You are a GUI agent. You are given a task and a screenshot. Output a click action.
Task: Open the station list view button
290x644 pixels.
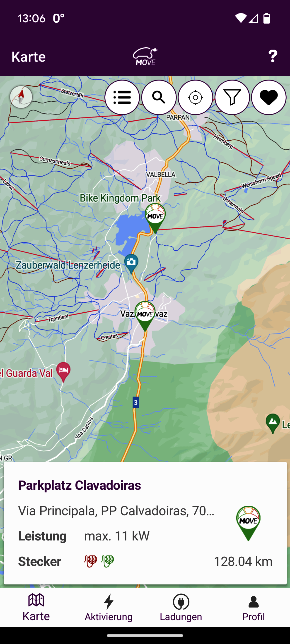tap(122, 97)
